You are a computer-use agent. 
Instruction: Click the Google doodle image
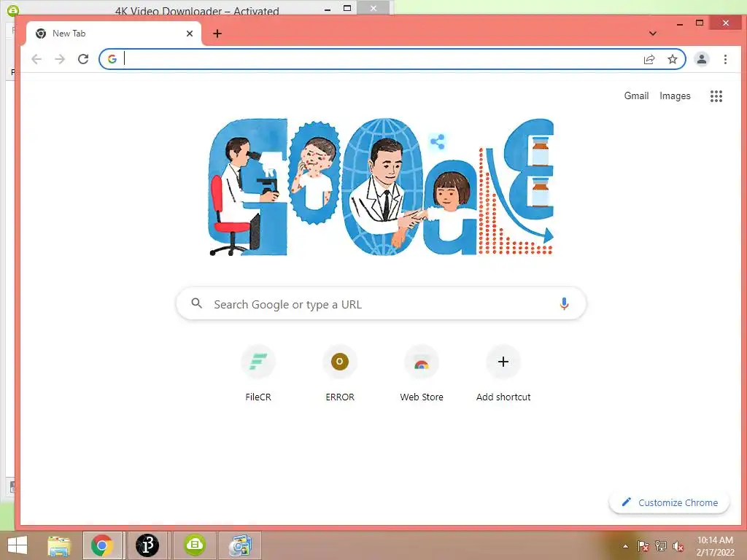(x=381, y=187)
